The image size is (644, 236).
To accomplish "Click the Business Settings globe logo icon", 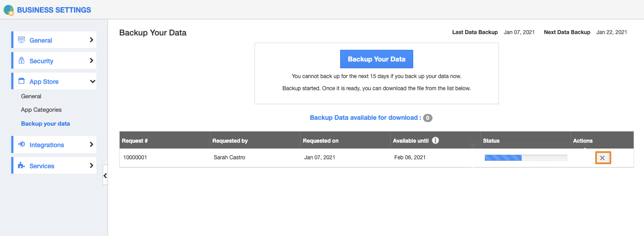I will 9,10.
